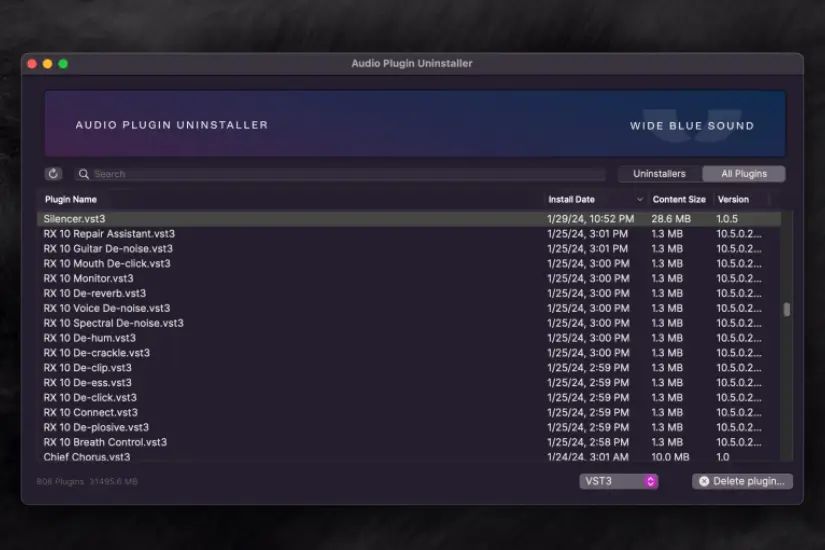Click the 808 Plugins count status text
This screenshot has height=550, width=825.
tap(60, 481)
